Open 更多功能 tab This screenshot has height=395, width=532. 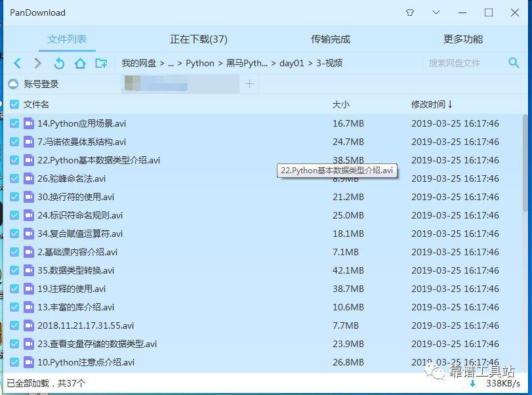(462, 39)
